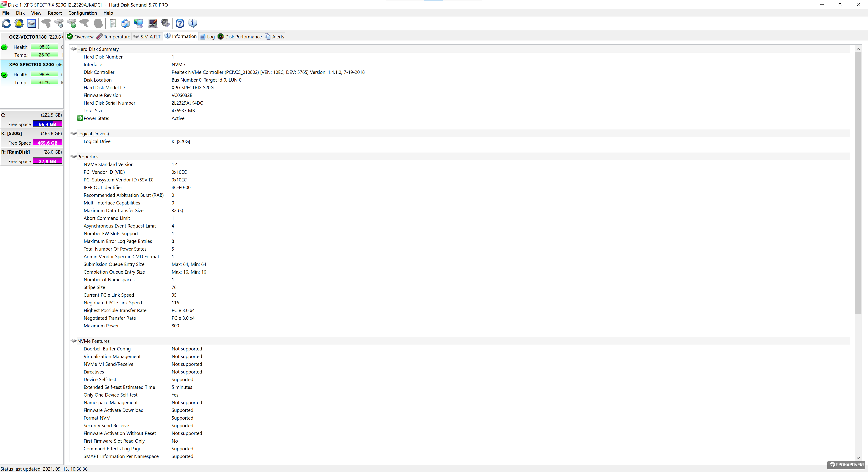This screenshot has width=868, height=472.
Task: Click the fourth greyed disk icon
Action: [84, 23]
